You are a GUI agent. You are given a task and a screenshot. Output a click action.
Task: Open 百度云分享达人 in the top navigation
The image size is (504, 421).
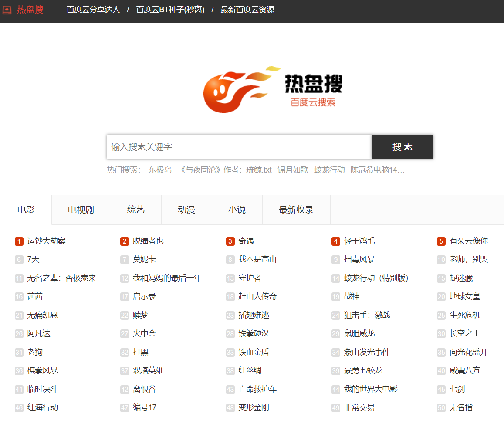pos(93,10)
